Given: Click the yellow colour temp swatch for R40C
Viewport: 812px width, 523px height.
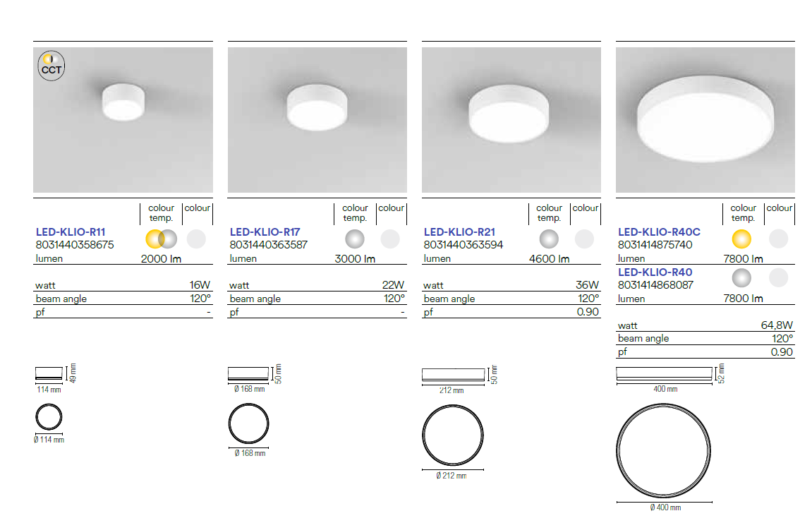Looking at the screenshot, I should [741, 239].
